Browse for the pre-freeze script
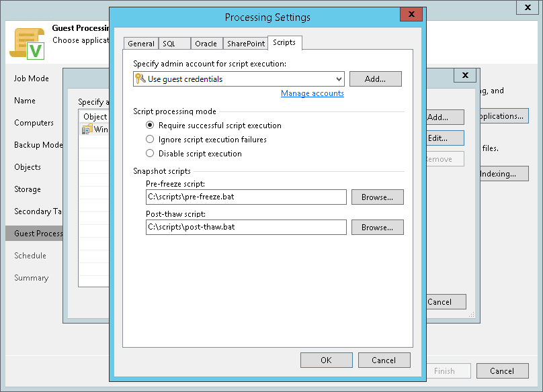Viewport: 543px width, 392px height. coord(376,197)
